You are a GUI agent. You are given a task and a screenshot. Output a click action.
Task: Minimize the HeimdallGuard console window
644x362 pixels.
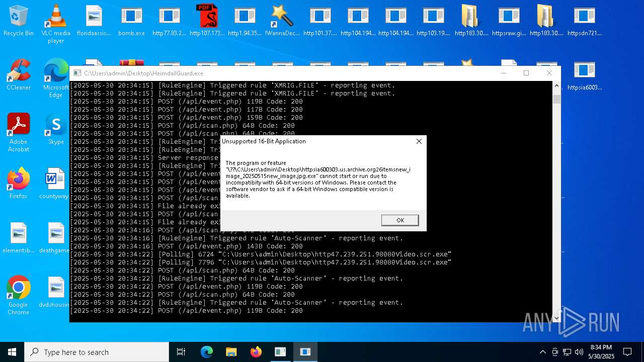[503, 73]
